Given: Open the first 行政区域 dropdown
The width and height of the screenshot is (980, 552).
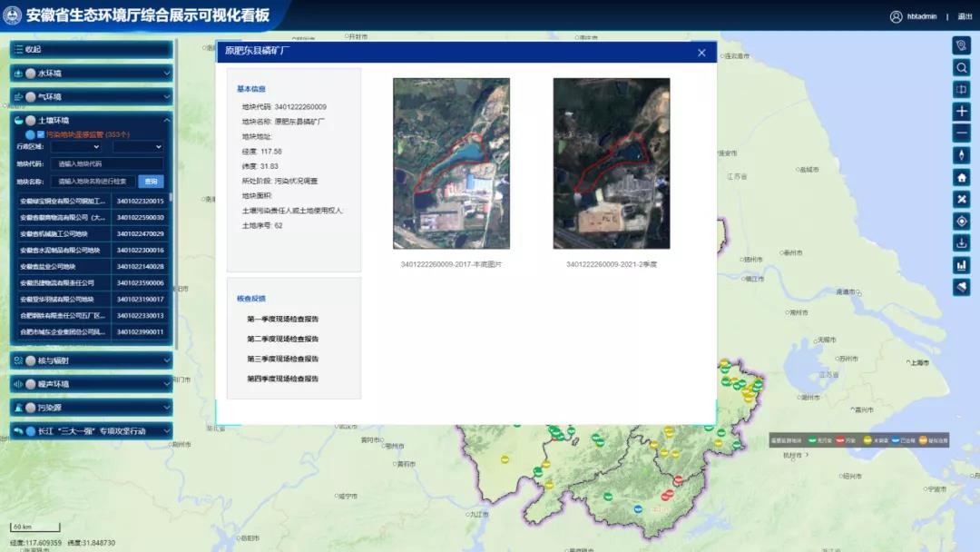Looking at the screenshot, I should [75, 146].
